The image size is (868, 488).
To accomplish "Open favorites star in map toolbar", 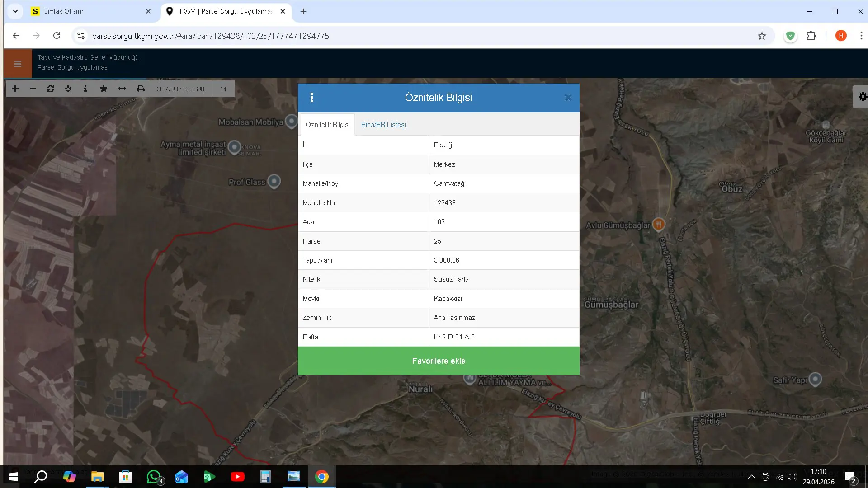I will click(104, 89).
